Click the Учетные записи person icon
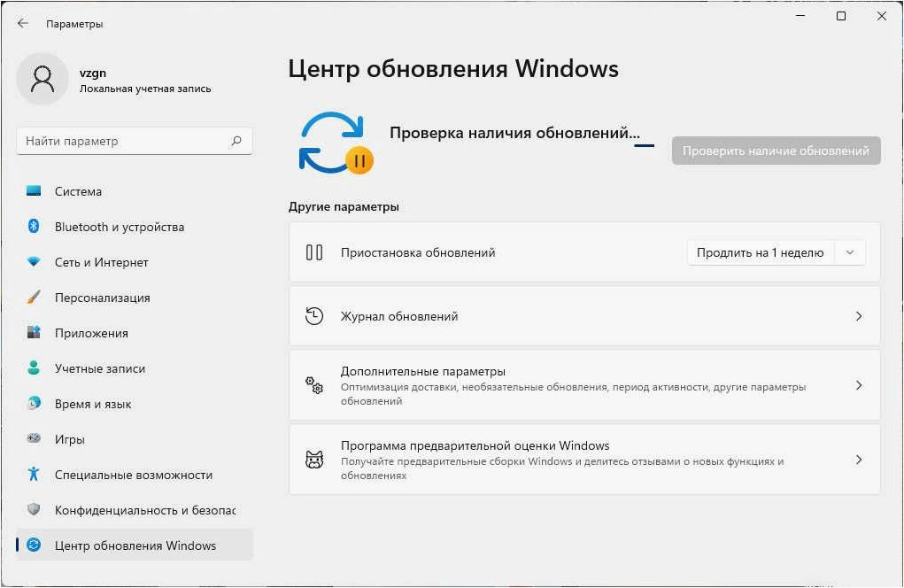This screenshot has height=588, width=904. [34, 367]
